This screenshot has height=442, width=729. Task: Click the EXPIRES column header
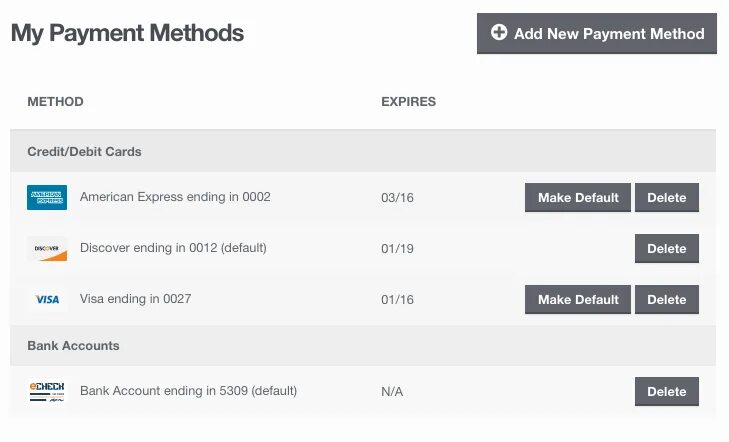408,102
